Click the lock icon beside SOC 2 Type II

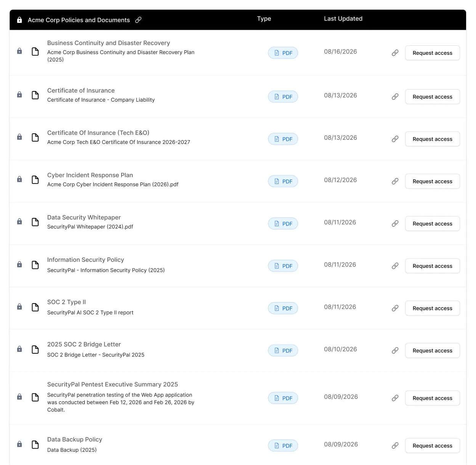19,307
